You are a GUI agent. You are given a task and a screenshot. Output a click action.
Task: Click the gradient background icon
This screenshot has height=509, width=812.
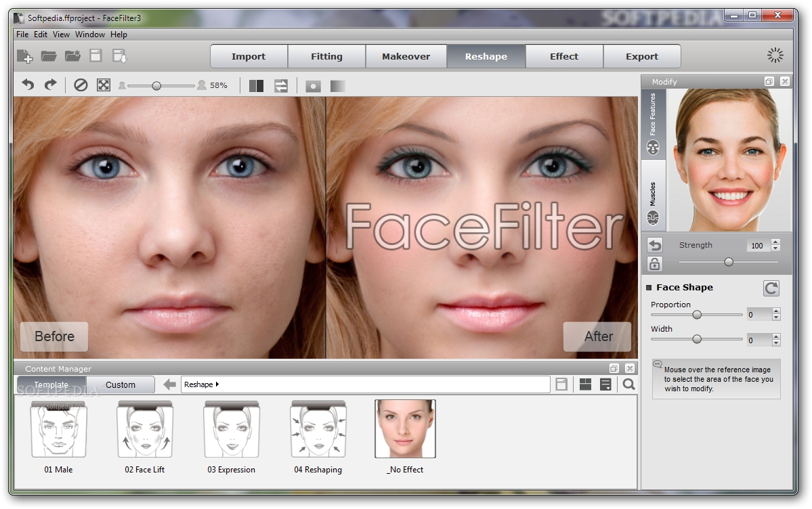[x=338, y=86]
